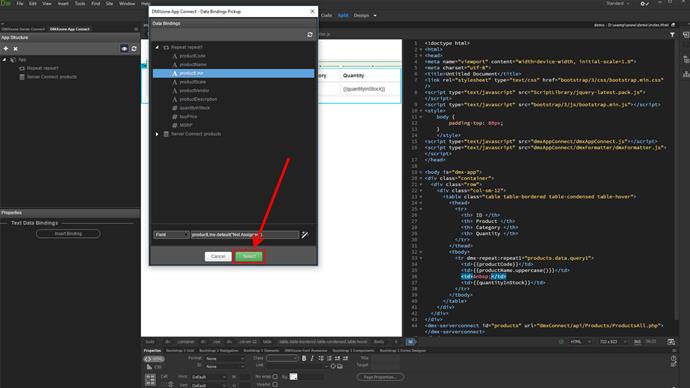Apply italic formatting in the Properties panel
This screenshot has height=388, width=690.
[x=312, y=359]
